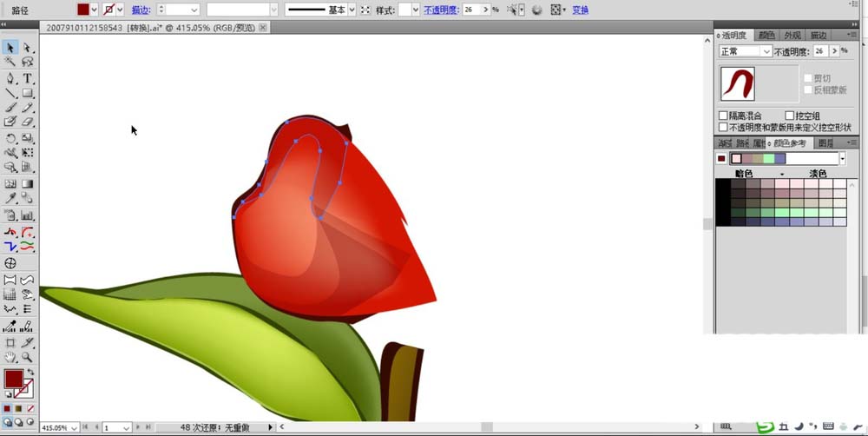Pick the light green harmony color swatch
Image resolution: width=868 pixels, height=436 pixels.
tap(768, 159)
